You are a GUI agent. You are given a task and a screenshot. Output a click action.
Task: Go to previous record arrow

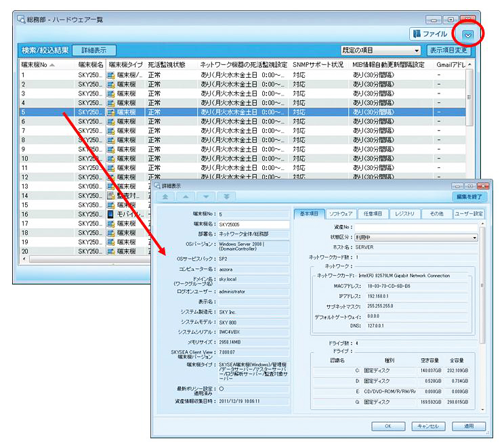pyautogui.click(x=185, y=196)
